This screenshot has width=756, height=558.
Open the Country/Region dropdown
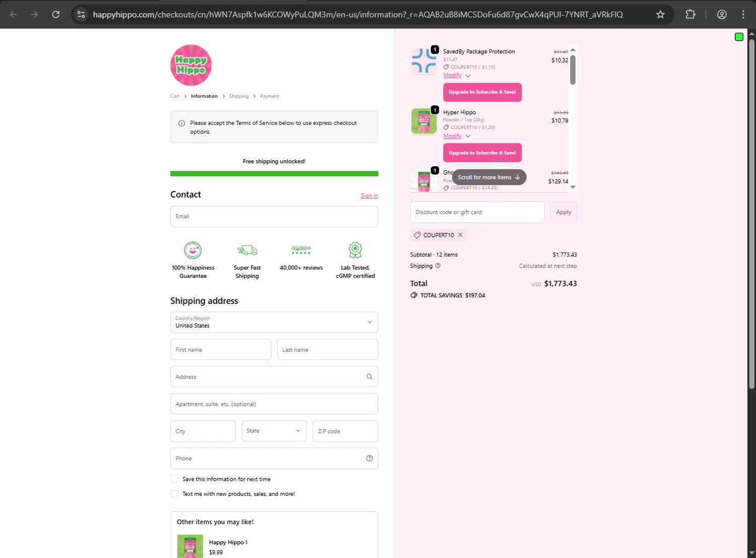click(274, 322)
